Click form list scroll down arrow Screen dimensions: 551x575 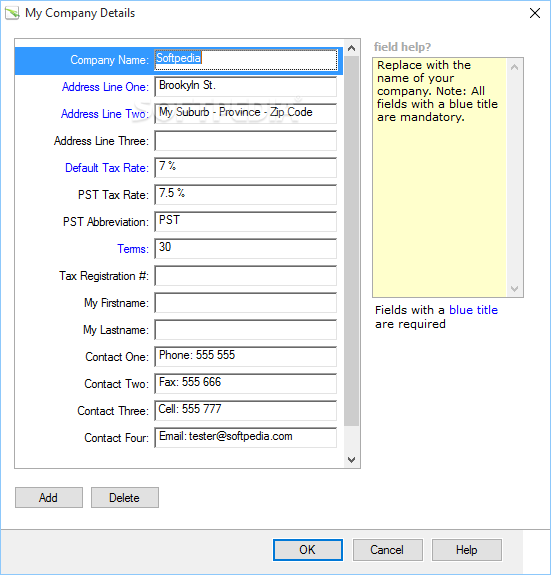351,459
